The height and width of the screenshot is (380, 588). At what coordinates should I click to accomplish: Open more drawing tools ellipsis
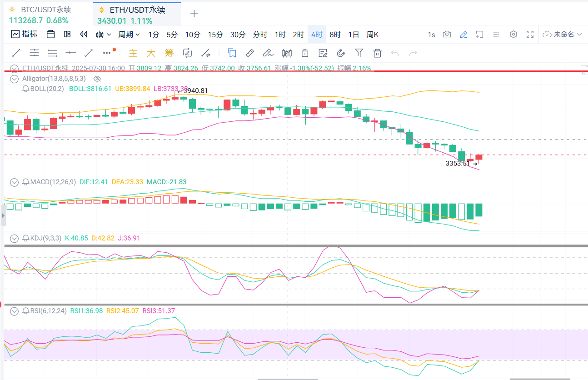click(107, 53)
